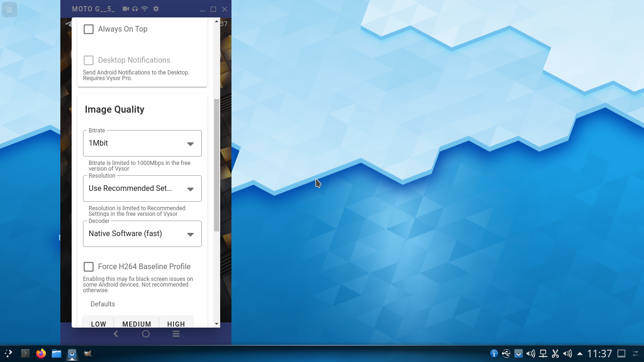
Task: Launch Firefox from the taskbar
Action: (41, 353)
